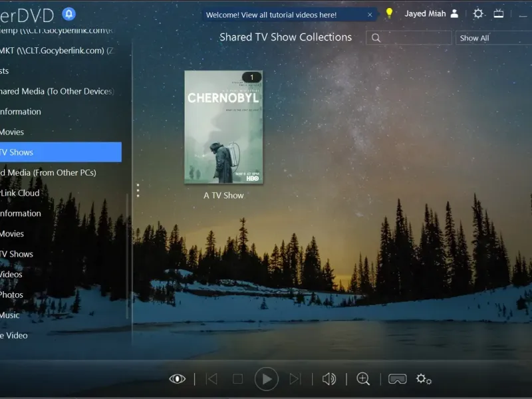
Task: Click the zoom magnifier plus icon
Action: [x=363, y=378]
